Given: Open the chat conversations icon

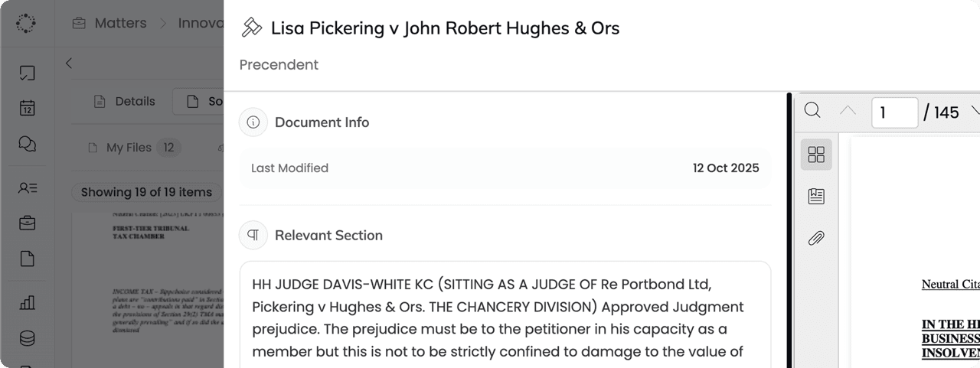Looking at the screenshot, I should coord(27,144).
